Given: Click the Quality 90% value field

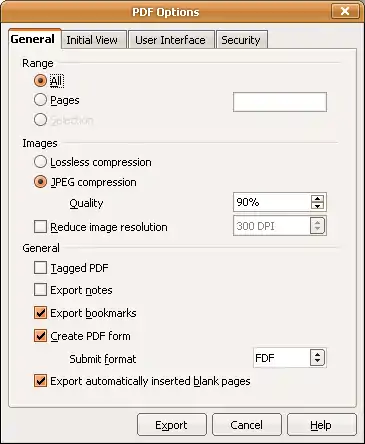Looking at the screenshot, I should pos(272,202).
